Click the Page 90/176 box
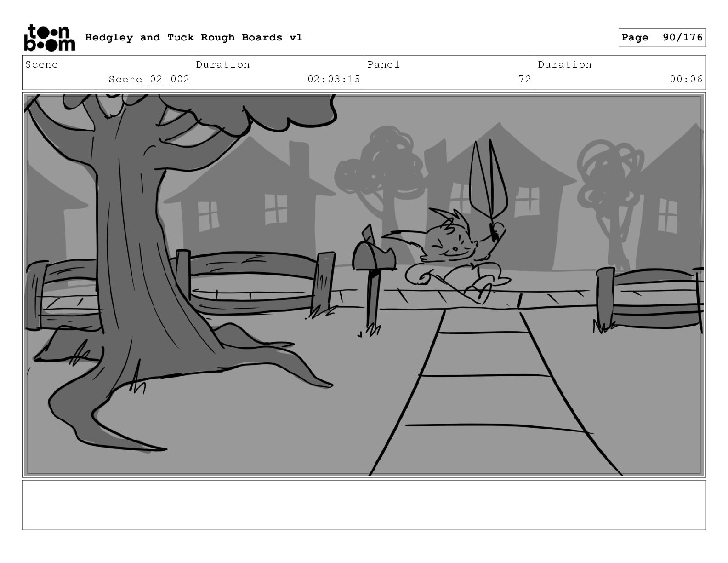Screen dimensions: 728x563 pos(662,38)
